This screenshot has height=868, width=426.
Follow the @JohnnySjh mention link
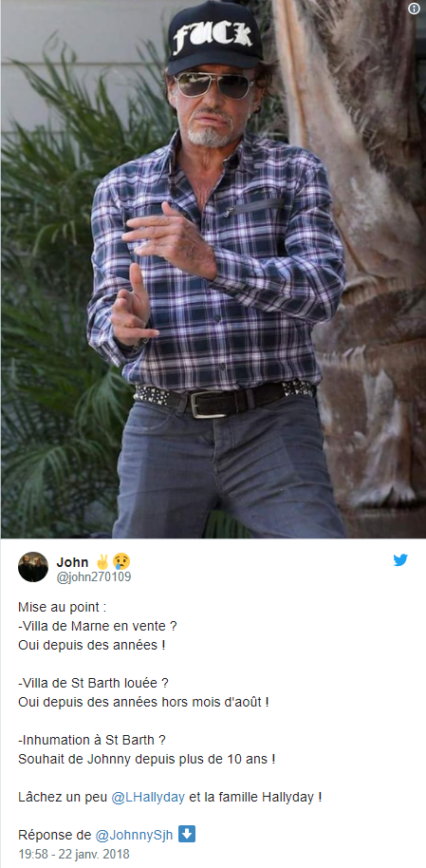[x=136, y=835]
